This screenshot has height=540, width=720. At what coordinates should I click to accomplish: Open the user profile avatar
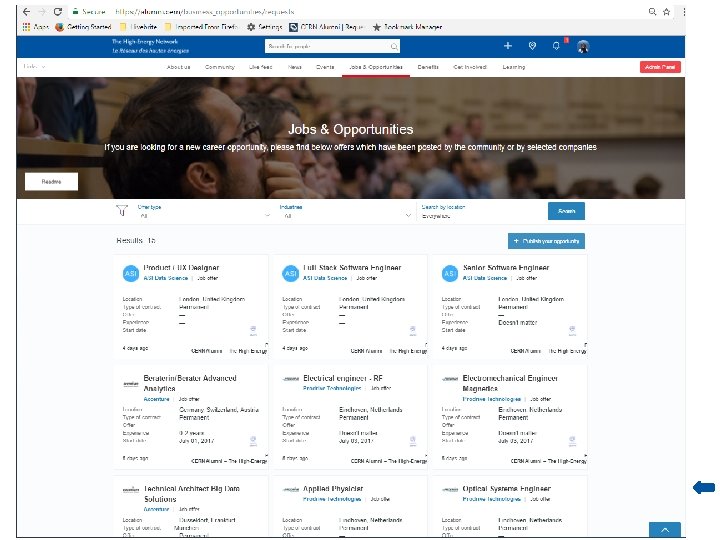coord(583,46)
